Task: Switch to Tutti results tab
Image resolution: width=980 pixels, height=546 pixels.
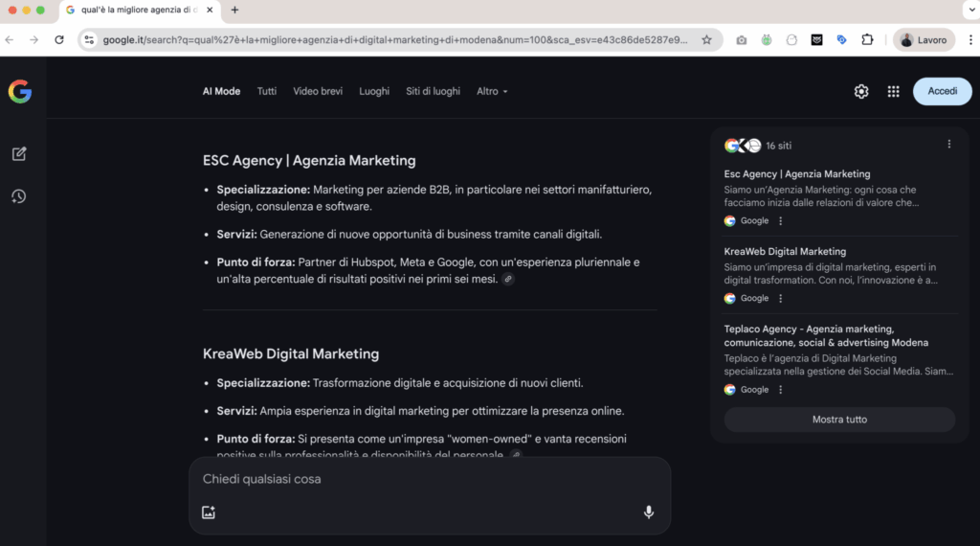Action: coord(267,91)
